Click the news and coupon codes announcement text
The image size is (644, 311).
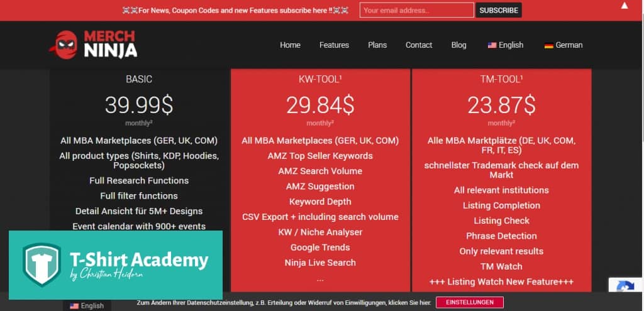[x=235, y=10]
